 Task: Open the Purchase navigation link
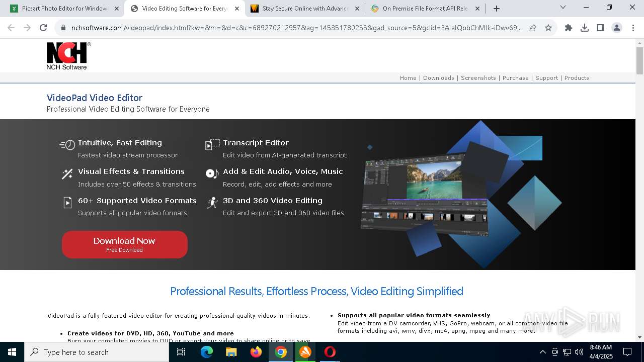point(516,78)
